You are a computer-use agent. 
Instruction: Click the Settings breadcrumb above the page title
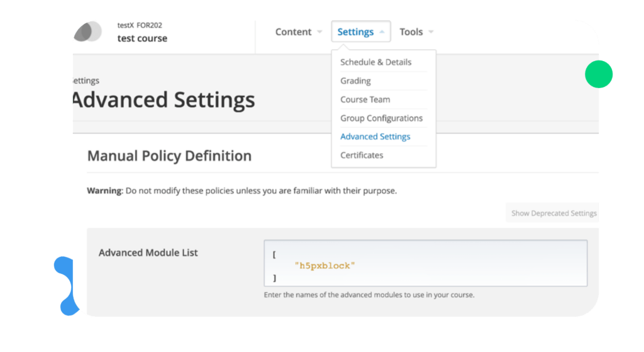coord(84,81)
